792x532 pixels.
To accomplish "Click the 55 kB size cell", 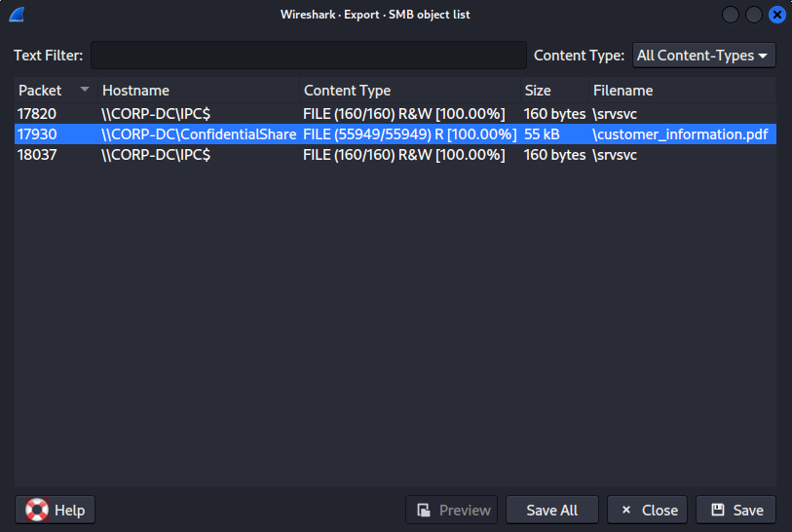I will point(542,133).
